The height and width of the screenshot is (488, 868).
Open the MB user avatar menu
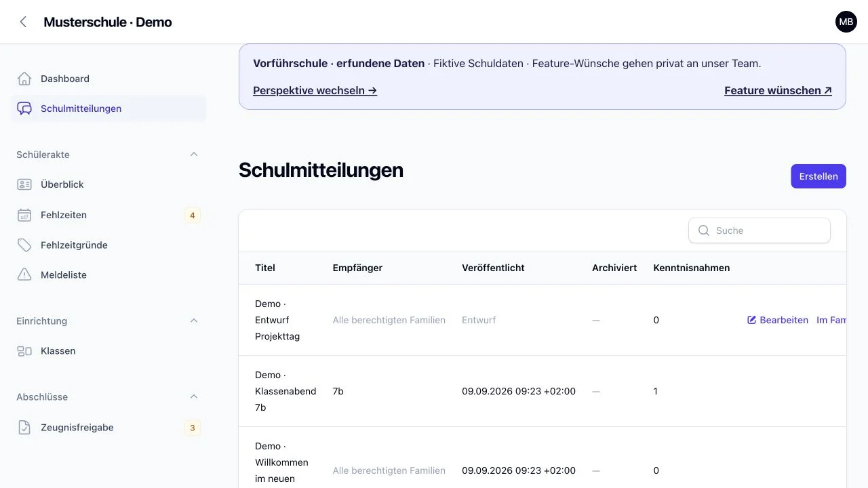point(846,22)
